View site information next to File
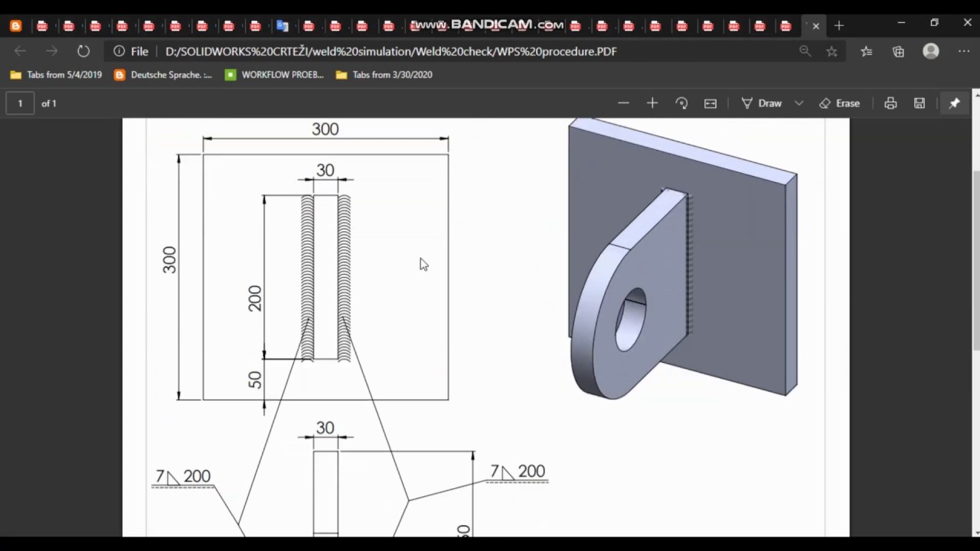 119,51
